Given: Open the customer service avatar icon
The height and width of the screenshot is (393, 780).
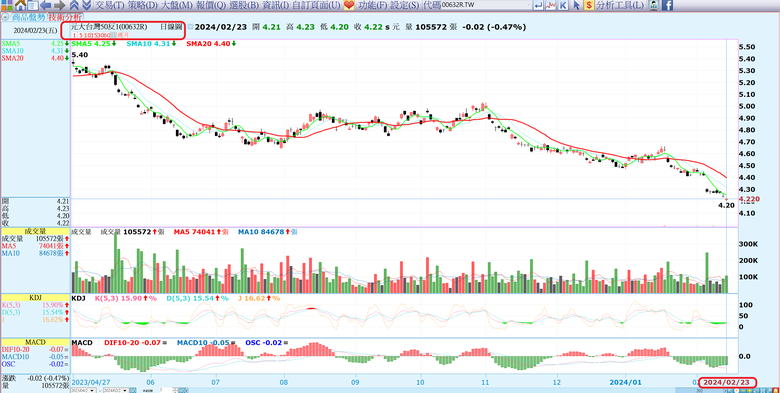Looking at the screenshot, I should (x=654, y=5).
